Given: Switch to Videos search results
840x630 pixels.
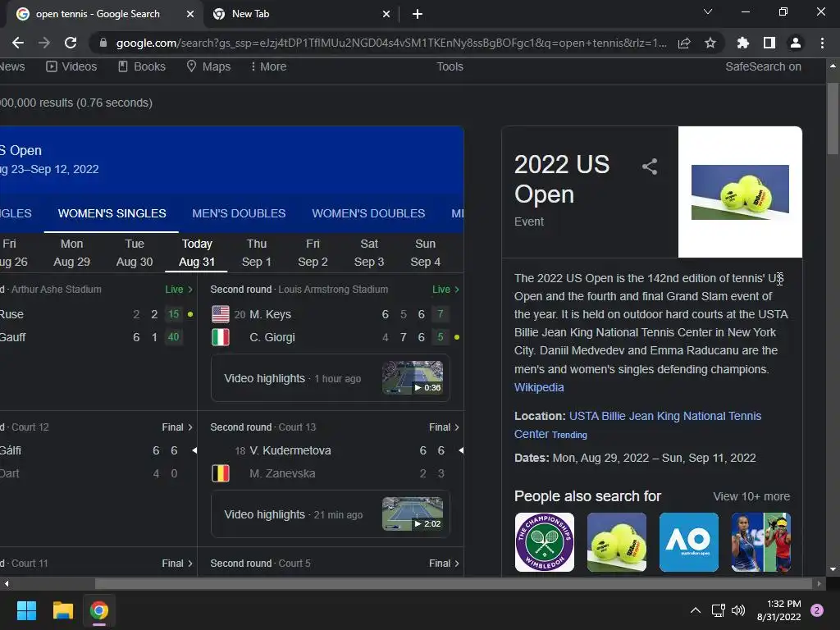Looking at the screenshot, I should (x=71, y=66).
